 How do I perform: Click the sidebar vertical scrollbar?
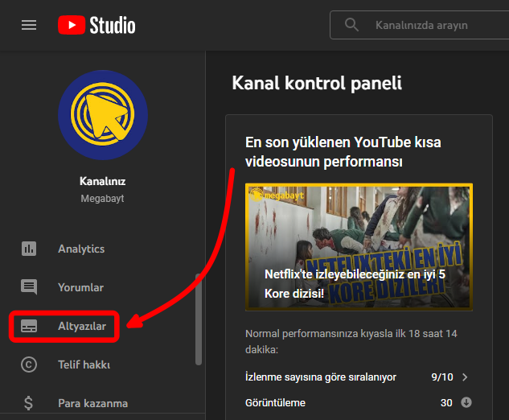pos(198,318)
